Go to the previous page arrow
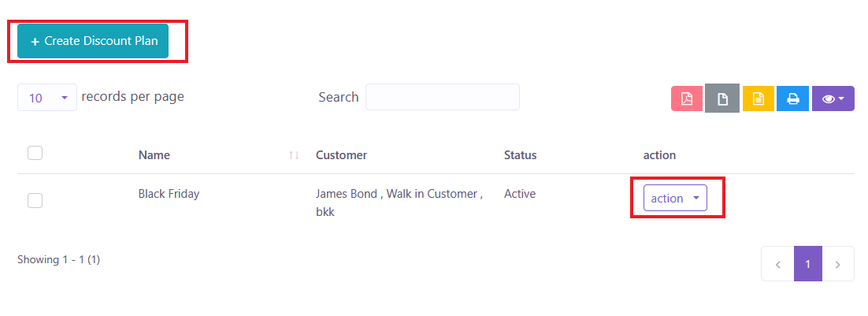This screenshot has width=868, height=316. click(777, 264)
